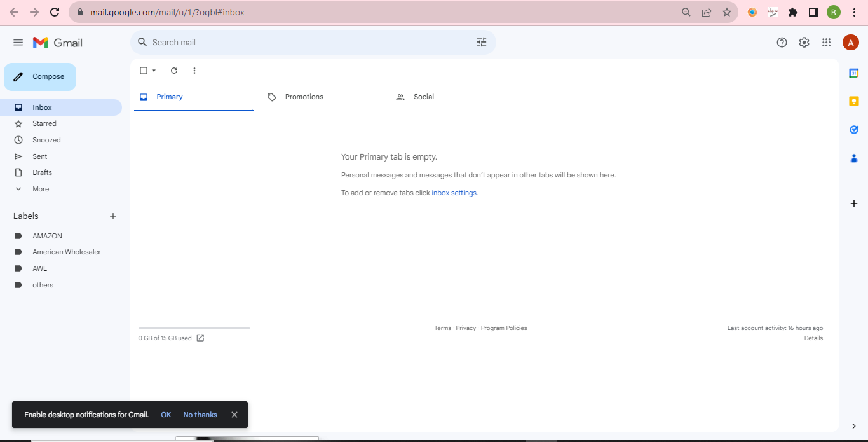Screen dimensions: 868x442
Task: Open the Google Account avatar A
Action: [850, 43]
